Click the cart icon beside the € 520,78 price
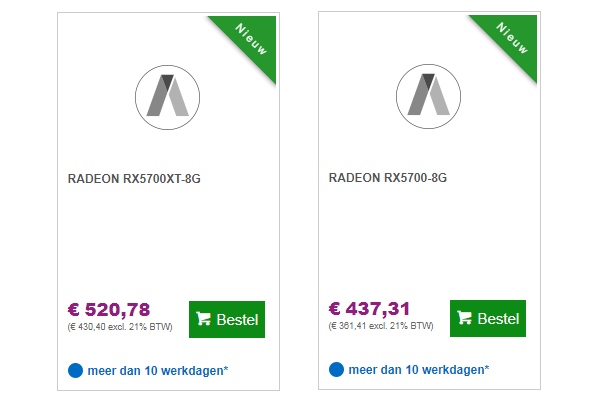The height and width of the screenshot is (400, 600). [204, 319]
